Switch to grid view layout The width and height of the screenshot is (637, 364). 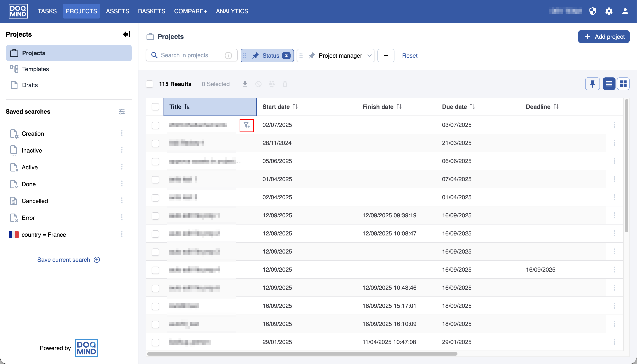coord(623,84)
